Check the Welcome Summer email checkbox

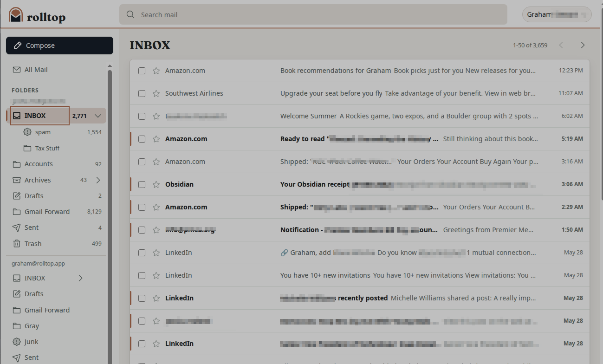pyautogui.click(x=142, y=116)
